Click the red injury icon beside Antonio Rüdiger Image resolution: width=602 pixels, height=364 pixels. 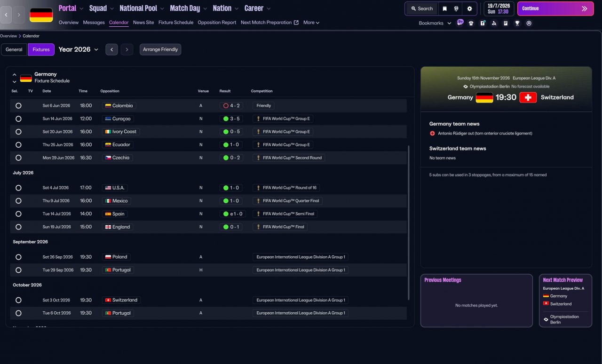432,134
